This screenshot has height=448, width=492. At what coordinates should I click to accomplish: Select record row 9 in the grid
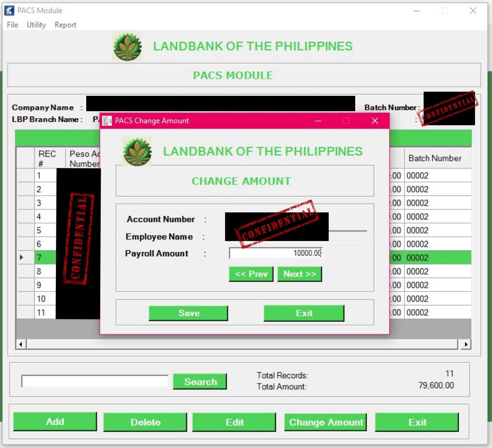[x=244, y=285]
